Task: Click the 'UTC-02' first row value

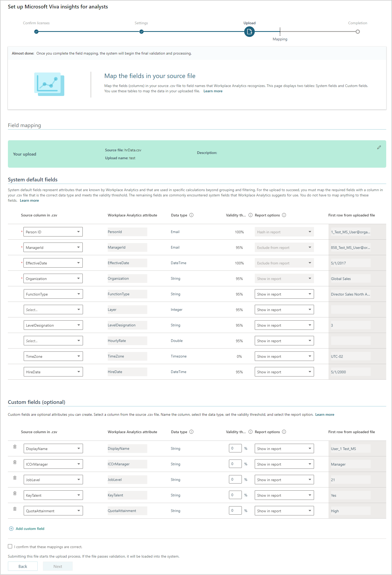Action: click(x=337, y=356)
